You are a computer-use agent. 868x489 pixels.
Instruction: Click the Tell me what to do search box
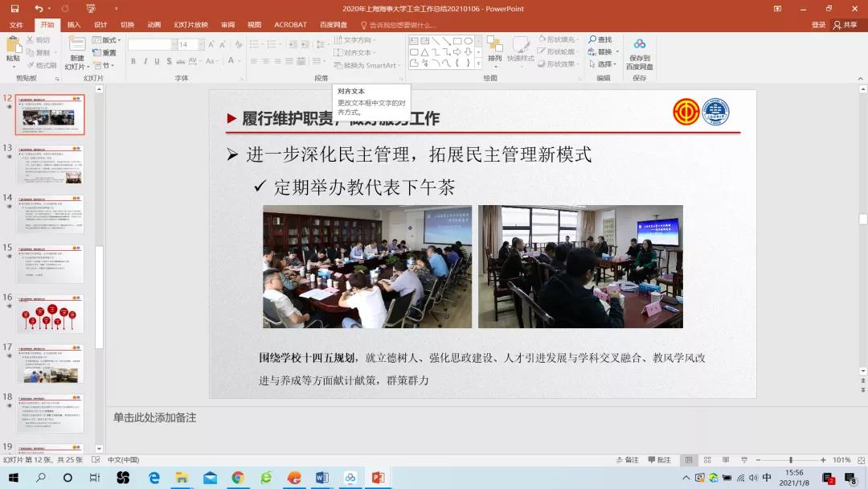click(x=398, y=25)
